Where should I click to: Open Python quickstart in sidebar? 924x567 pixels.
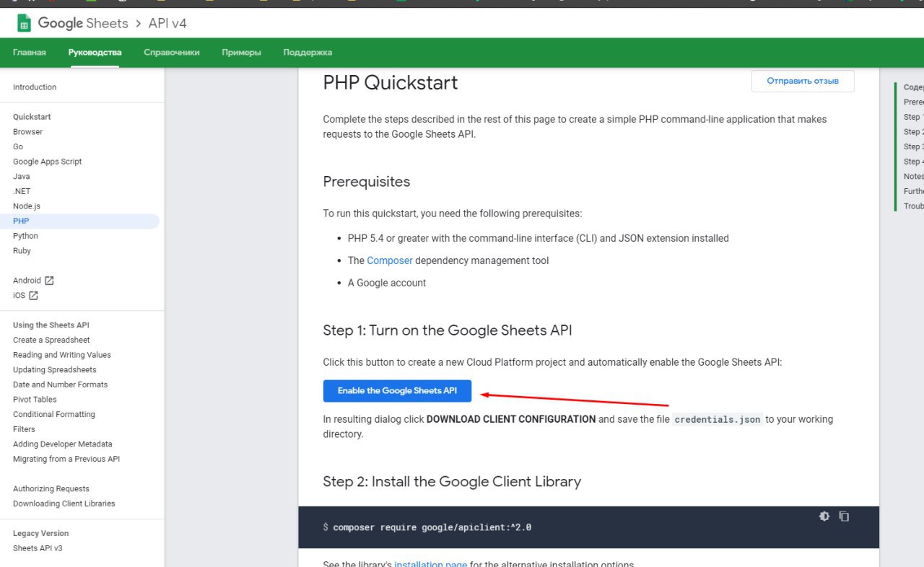point(25,236)
